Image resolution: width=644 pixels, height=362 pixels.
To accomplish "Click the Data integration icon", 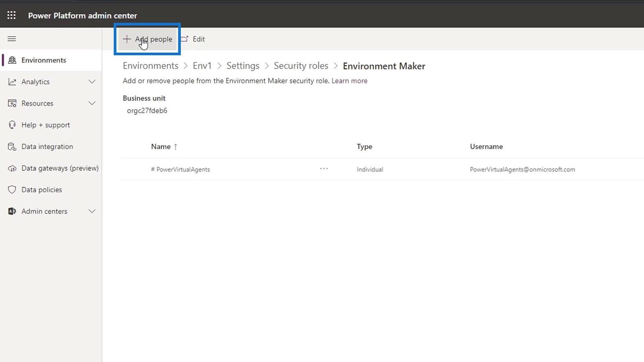I will [x=12, y=146].
